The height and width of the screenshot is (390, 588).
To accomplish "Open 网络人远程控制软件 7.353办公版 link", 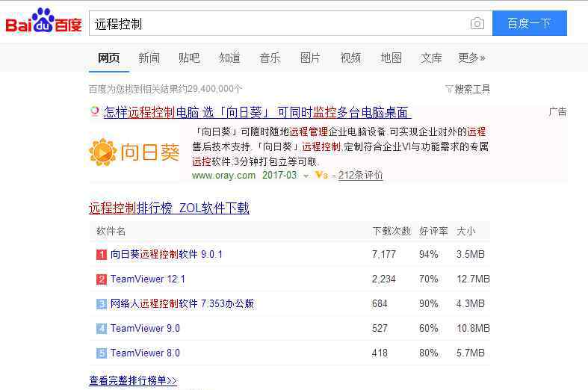I will coord(182,303).
